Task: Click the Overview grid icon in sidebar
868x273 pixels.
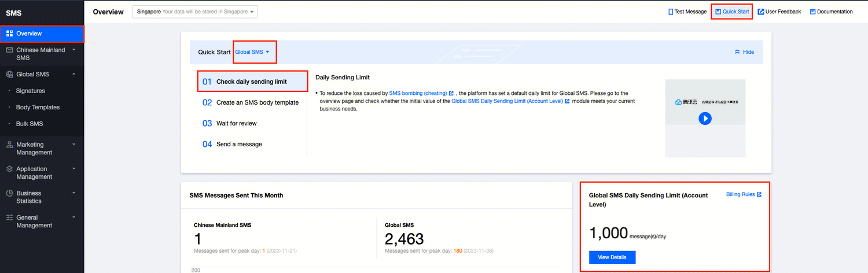Action: [x=10, y=34]
